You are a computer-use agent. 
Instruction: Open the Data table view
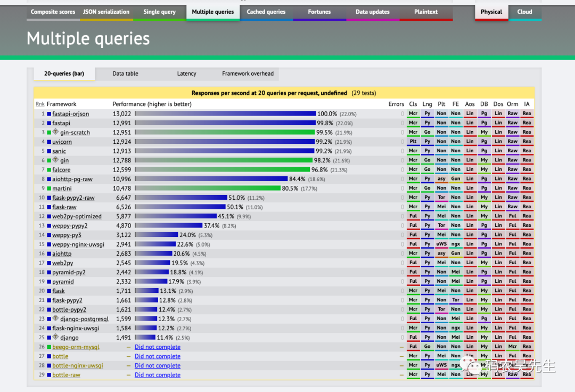pos(126,73)
